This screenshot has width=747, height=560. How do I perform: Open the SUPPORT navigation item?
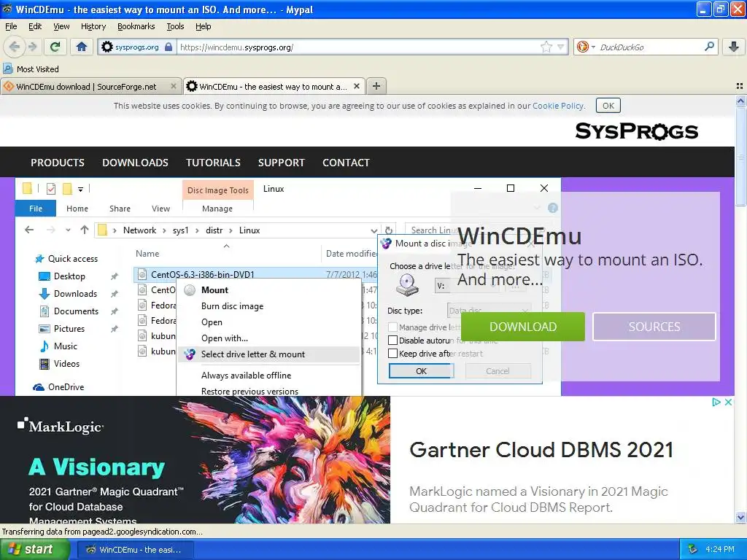(x=281, y=163)
